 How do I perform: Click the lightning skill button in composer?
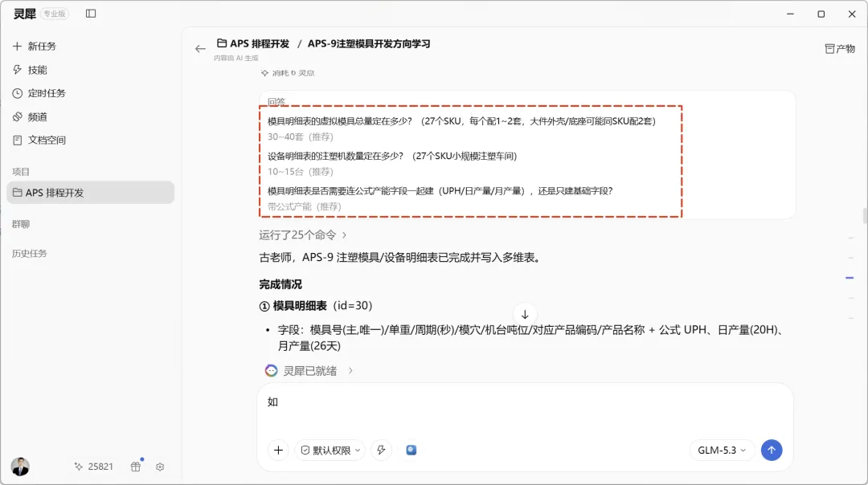[x=382, y=450]
